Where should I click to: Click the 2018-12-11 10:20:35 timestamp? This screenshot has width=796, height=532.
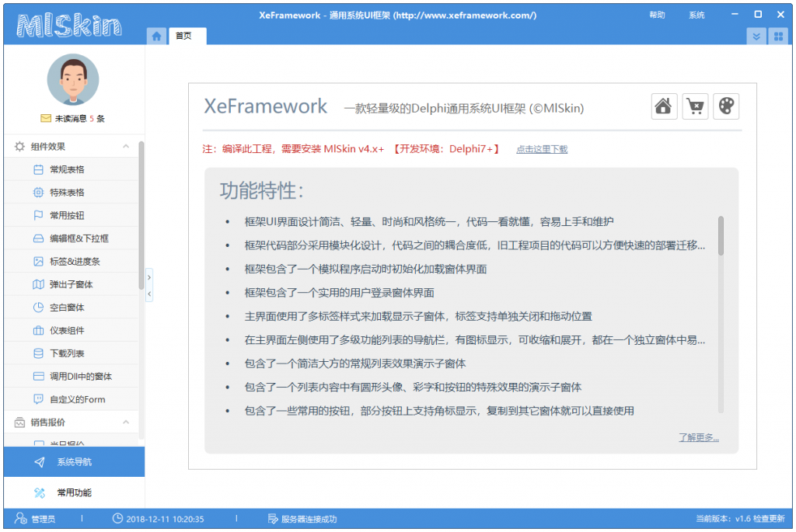165,519
